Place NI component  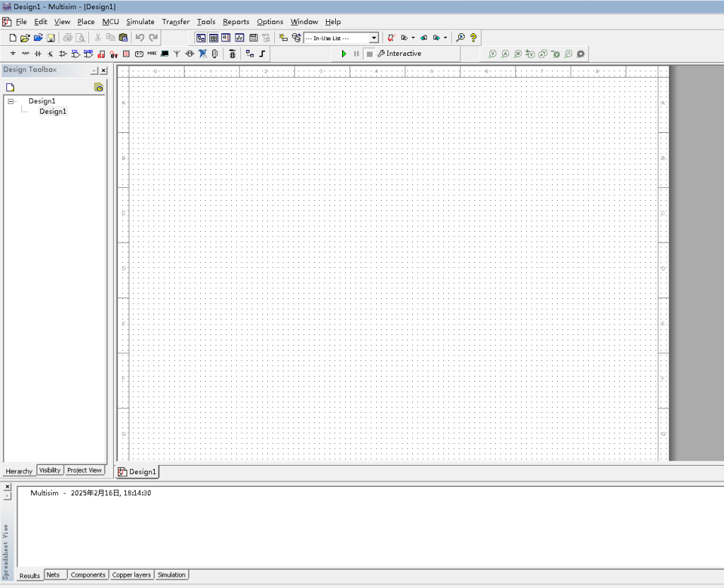(202, 54)
